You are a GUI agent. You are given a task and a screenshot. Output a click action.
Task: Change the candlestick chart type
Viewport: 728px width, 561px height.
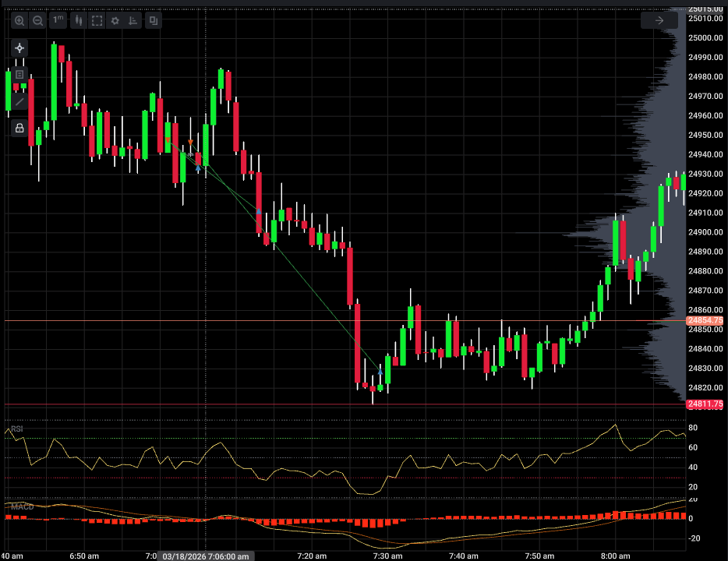[x=79, y=20]
